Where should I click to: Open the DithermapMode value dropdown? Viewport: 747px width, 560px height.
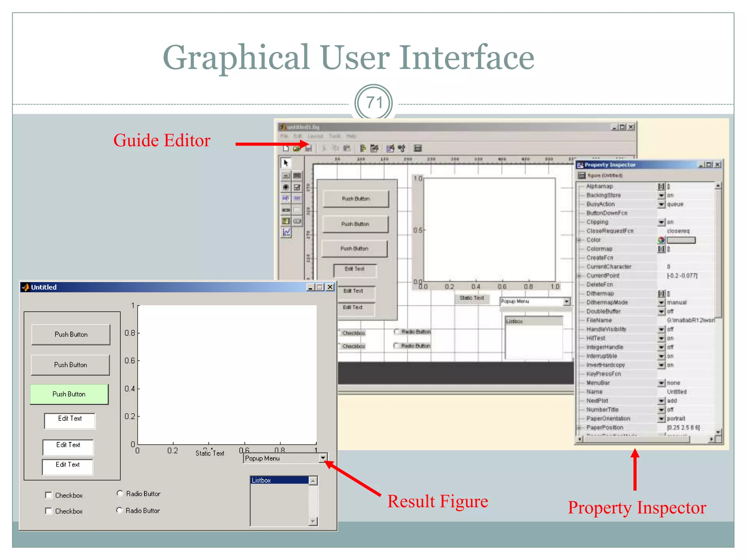click(661, 303)
